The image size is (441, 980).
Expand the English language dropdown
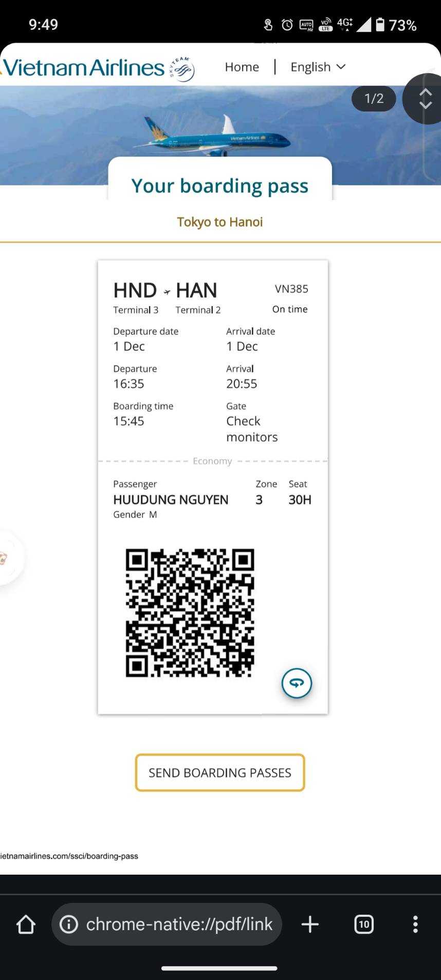tap(318, 67)
